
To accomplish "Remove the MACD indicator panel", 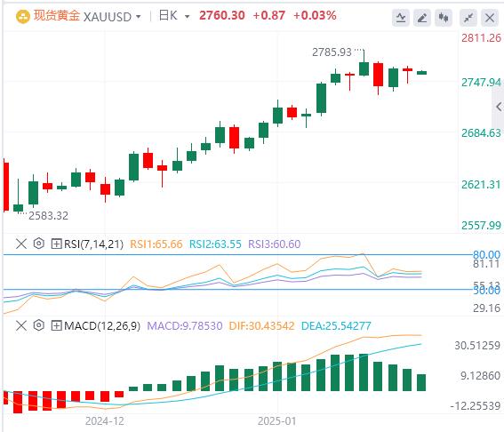I will point(21,325).
